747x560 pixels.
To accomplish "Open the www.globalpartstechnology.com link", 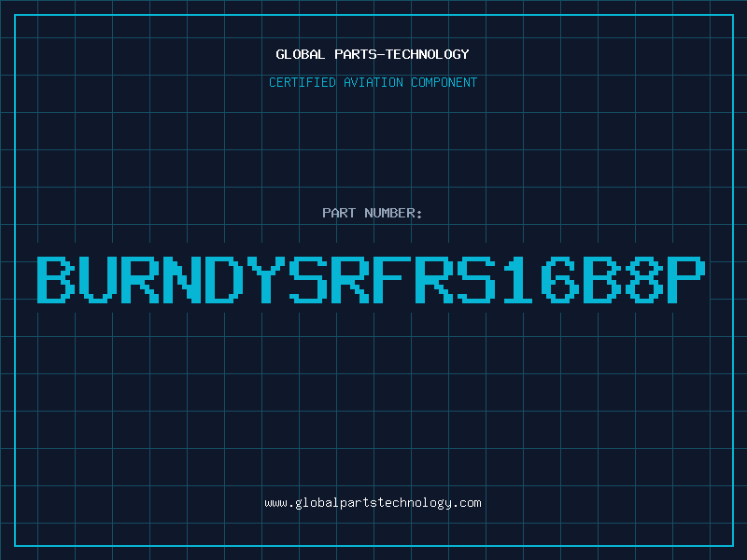I will pyautogui.click(x=373, y=503).
